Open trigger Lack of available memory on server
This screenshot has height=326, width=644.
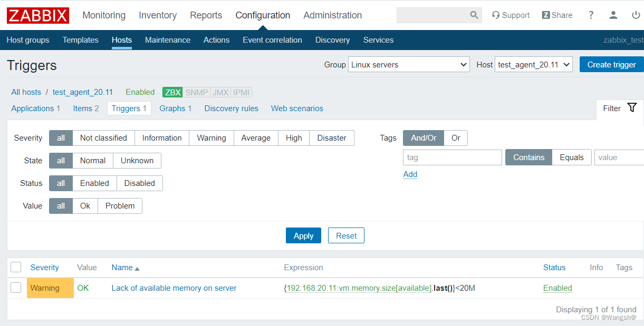click(x=174, y=288)
